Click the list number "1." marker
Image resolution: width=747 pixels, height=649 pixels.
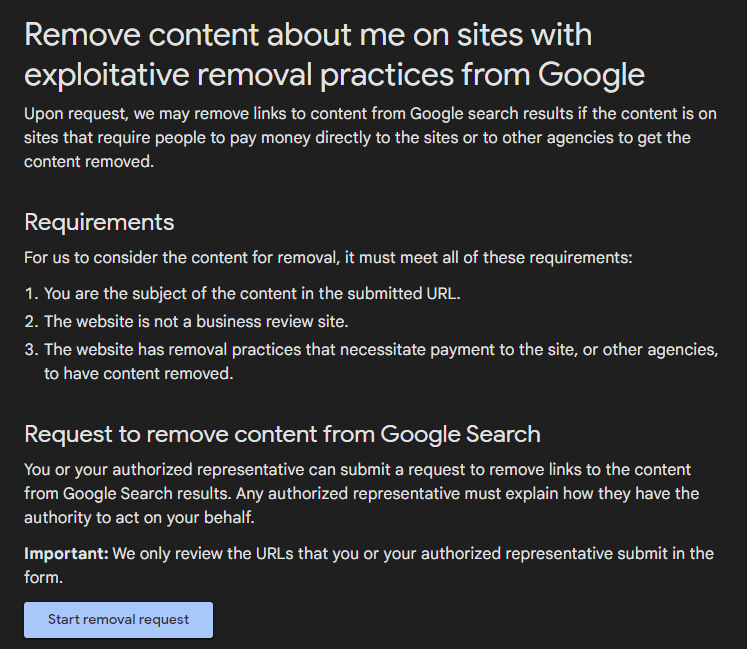tap(32, 293)
